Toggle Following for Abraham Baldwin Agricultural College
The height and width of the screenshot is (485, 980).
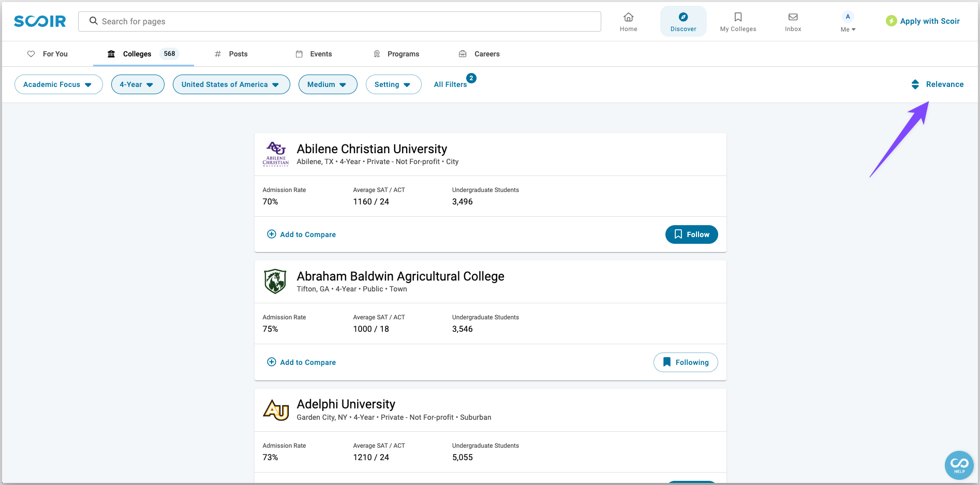(x=686, y=362)
